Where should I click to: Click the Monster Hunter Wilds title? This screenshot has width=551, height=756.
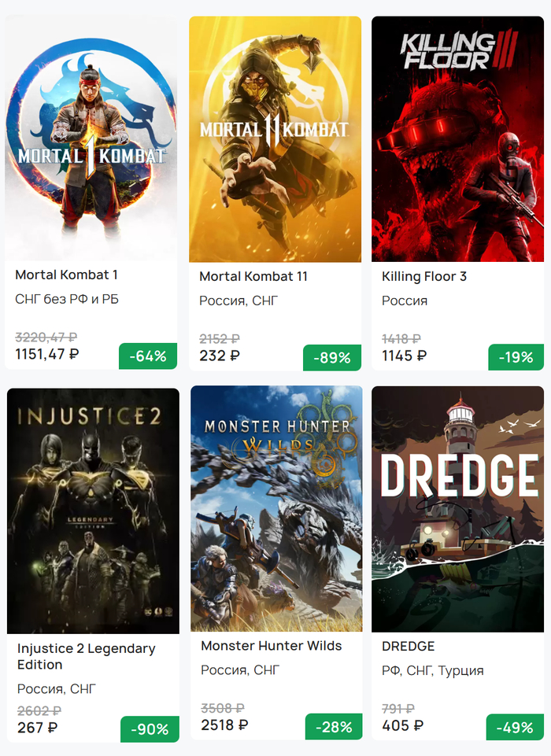(x=271, y=646)
